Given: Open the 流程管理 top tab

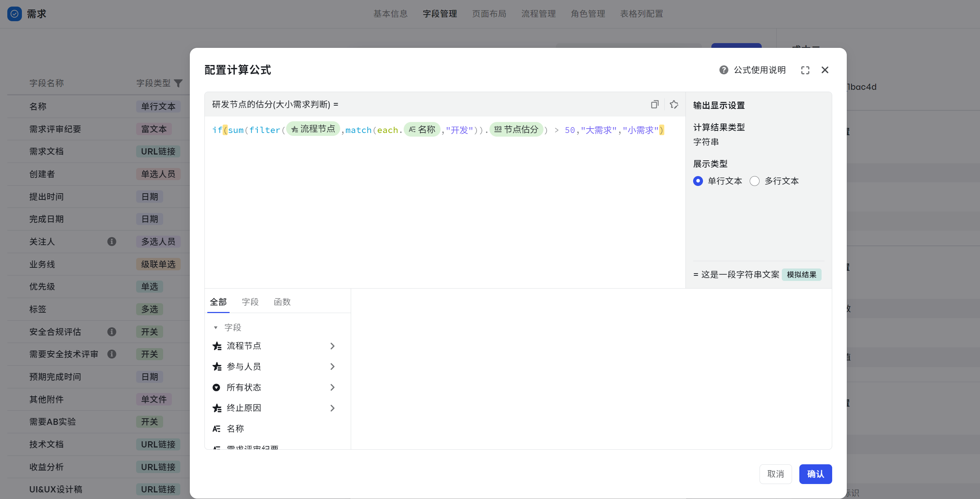Looking at the screenshot, I should coord(539,14).
